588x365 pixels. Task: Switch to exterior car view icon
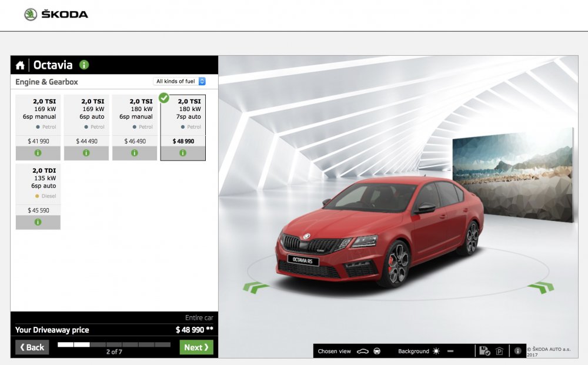click(363, 351)
